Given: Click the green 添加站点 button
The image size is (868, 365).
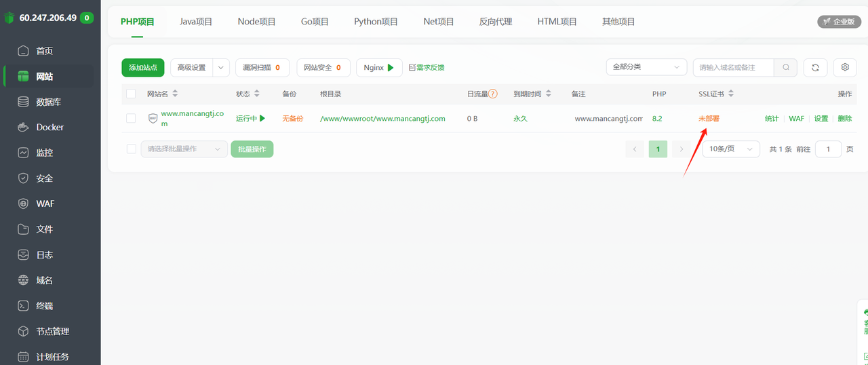Looking at the screenshot, I should [x=143, y=68].
